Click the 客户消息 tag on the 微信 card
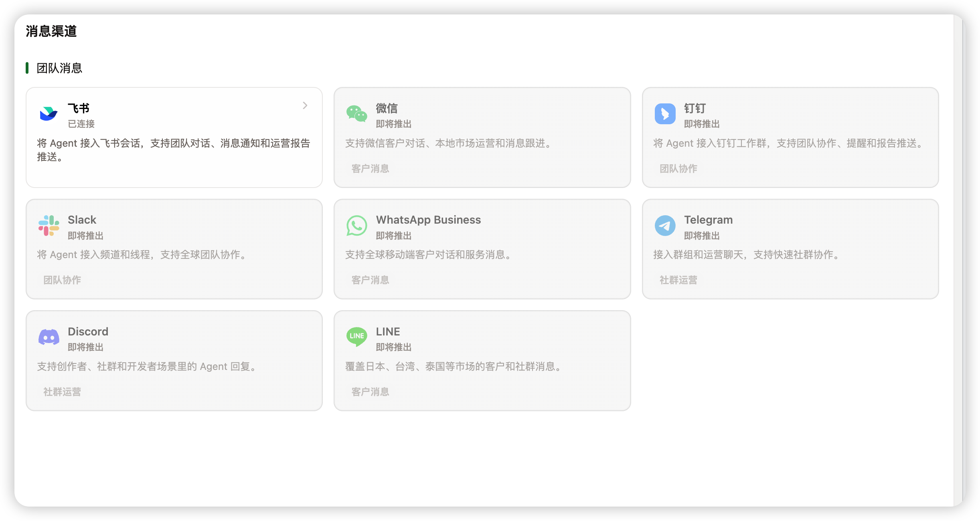The width and height of the screenshot is (980, 521). pyautogui.click(x=370, y=169)
